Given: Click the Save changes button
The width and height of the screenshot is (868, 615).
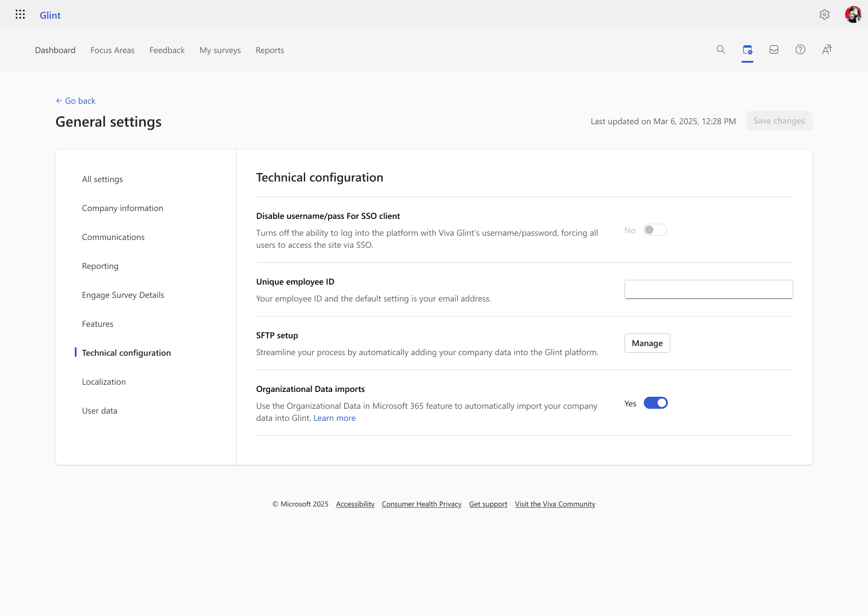Looking at the screenshot, I should click(x=779, y=121).
